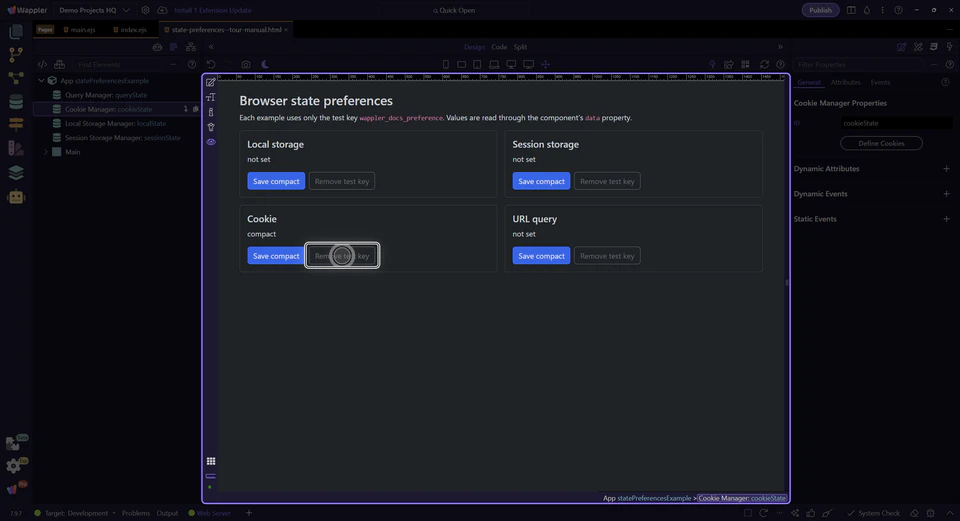The width and height of the screenshot is (960, 521).
Task: Click the Define Cookies button
Action: tap(881, 143)
